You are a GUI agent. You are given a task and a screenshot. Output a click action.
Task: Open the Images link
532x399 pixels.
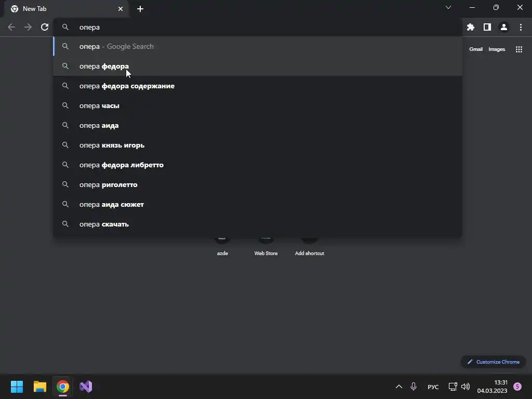point(497,49)
